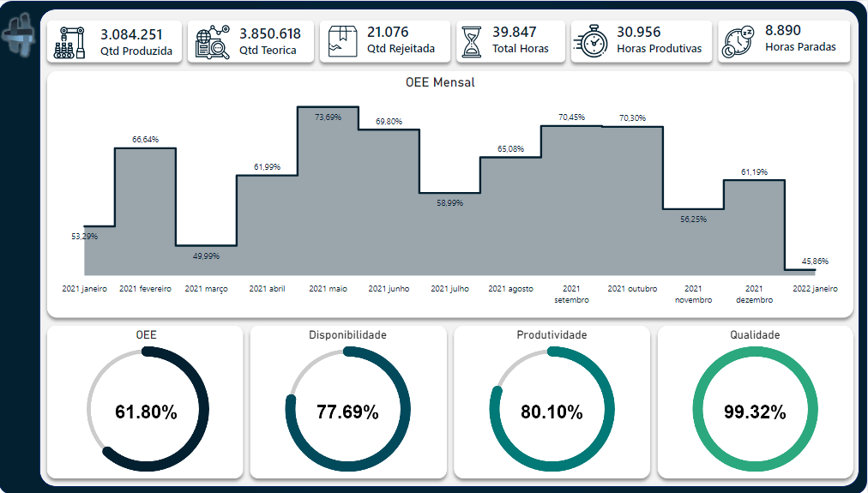Click the 61.80% OEE gauge value
Screen dimensions: 868x493
pyautogui.click(x=146, y=412)
